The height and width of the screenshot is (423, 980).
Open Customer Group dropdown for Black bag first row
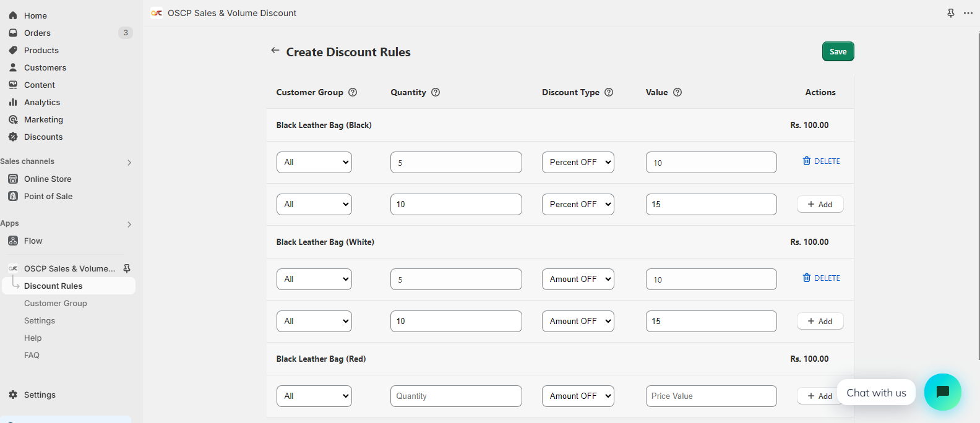(314, 162)
